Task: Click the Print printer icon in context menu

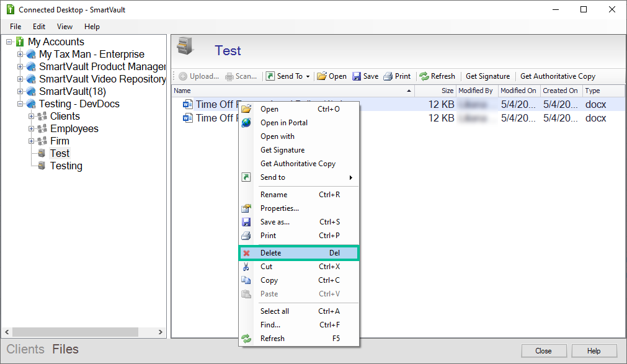Action: (246, 236)
